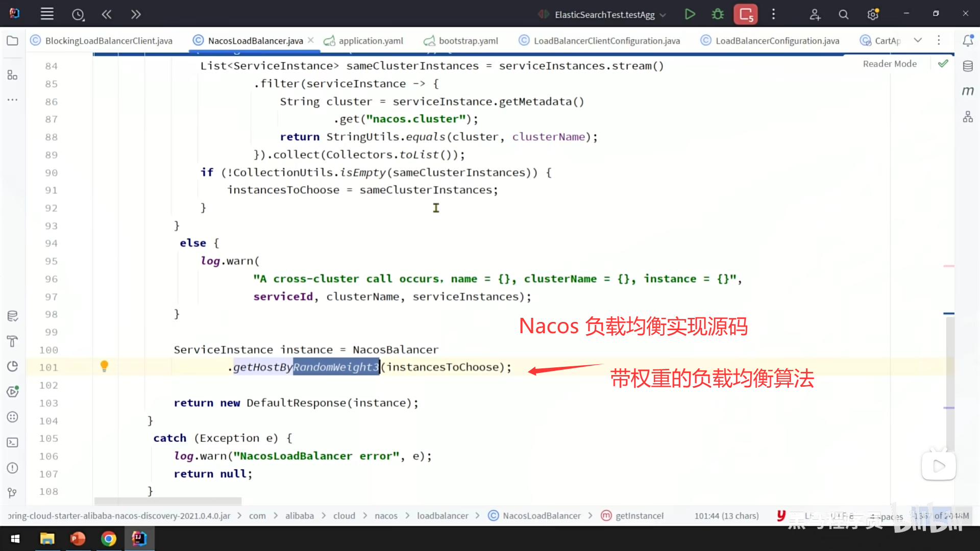Click the loadbalancer breadcrumb item
Viewport: 980px width, 551px height.
pos(442,516)
